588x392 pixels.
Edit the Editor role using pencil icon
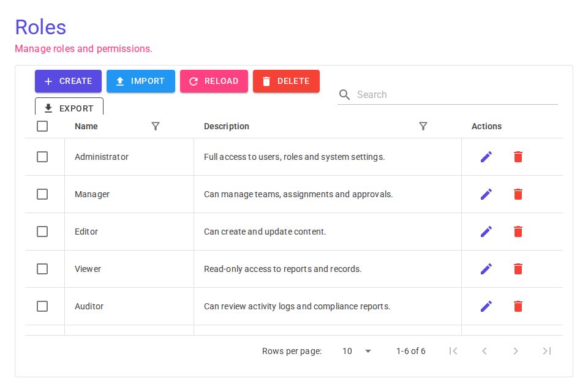(486, 232)
